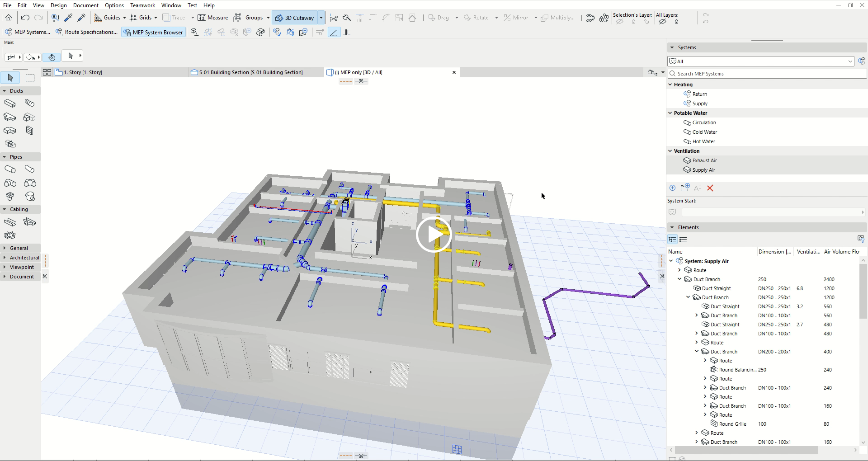This screenshot has width=868, height=461.
Task: Open Route Specifications settings
Action: click(86, 32)
